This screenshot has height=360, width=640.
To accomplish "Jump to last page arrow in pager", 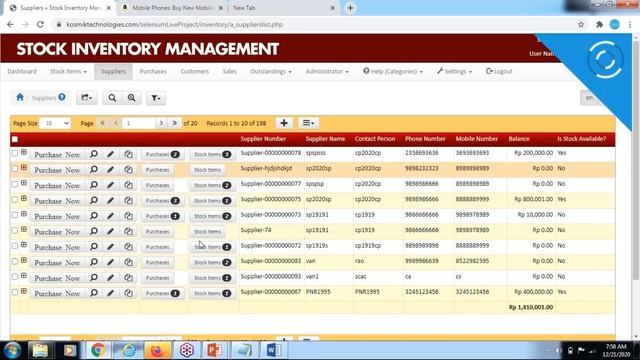I will [x=174, y=123].
